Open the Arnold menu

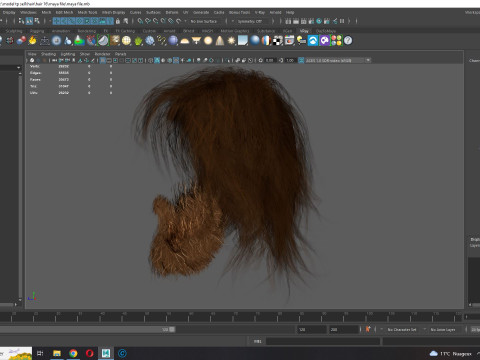tap(275, 12)
